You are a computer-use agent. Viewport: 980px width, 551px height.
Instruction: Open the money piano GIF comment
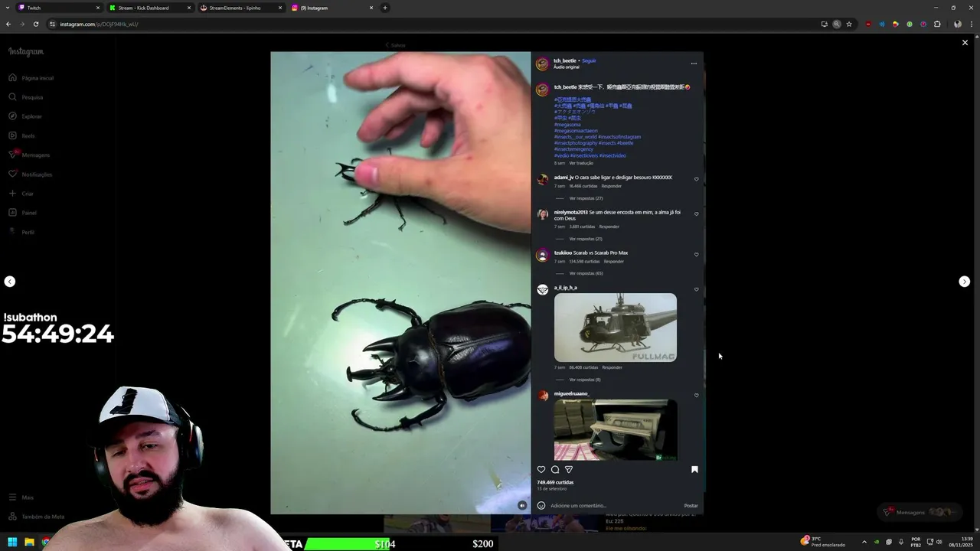(x=616, y=429)
